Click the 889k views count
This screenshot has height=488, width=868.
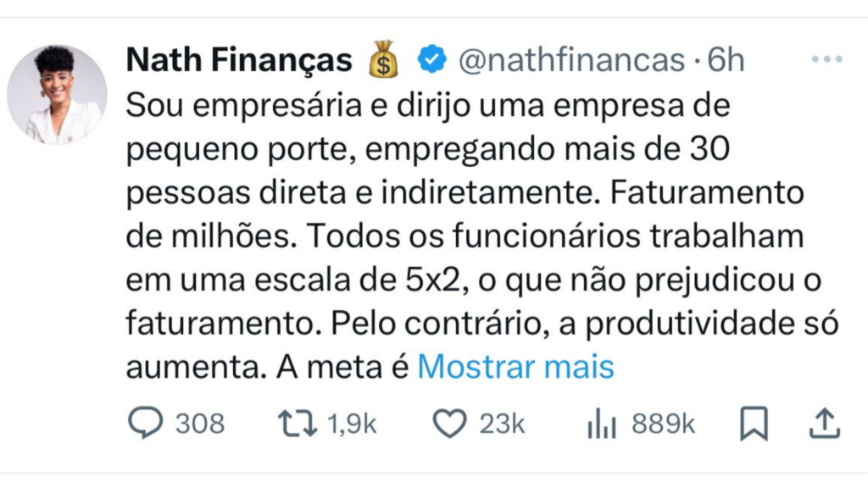pos(664,424)
